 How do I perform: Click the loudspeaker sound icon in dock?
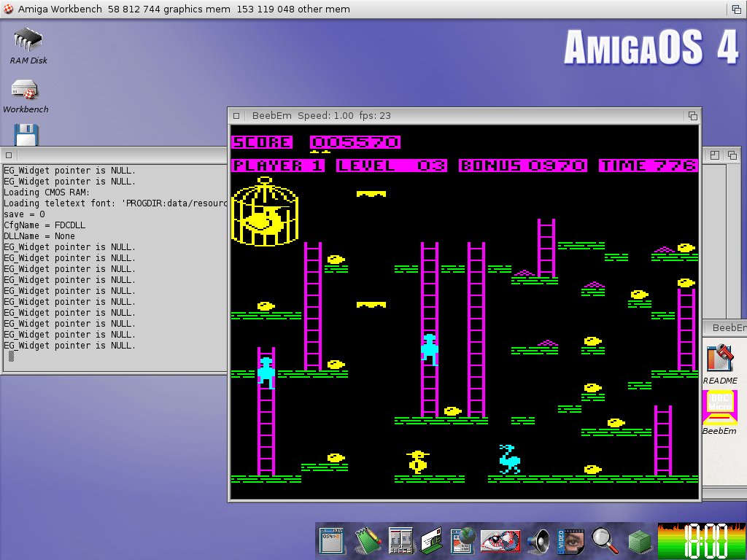tap(538, 542)
